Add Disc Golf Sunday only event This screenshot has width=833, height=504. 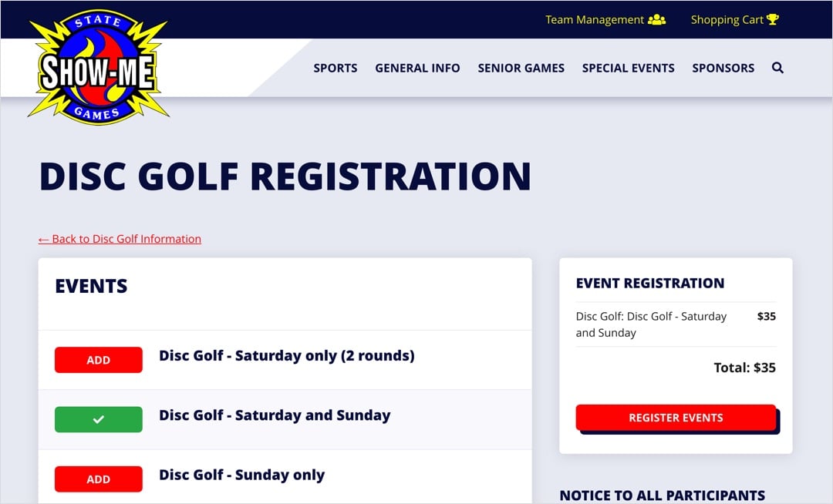point(98,479)
